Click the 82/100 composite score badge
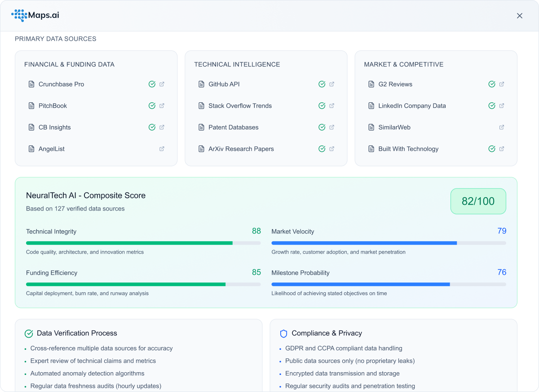The height and width of the screenshot is (392, 539). coord(478,201)
